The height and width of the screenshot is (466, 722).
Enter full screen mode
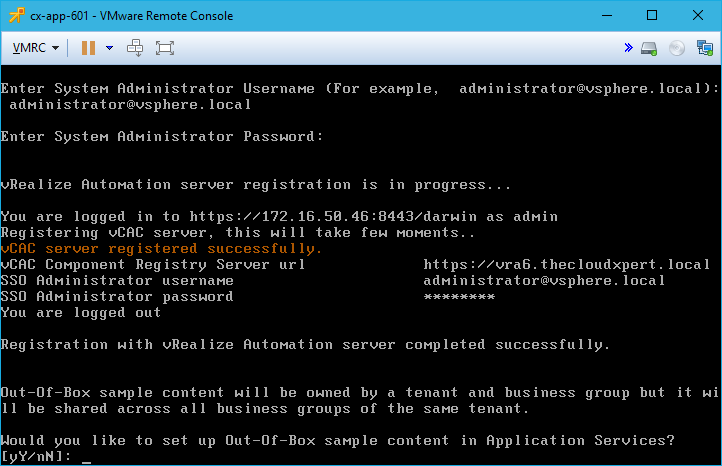[165, 48]
